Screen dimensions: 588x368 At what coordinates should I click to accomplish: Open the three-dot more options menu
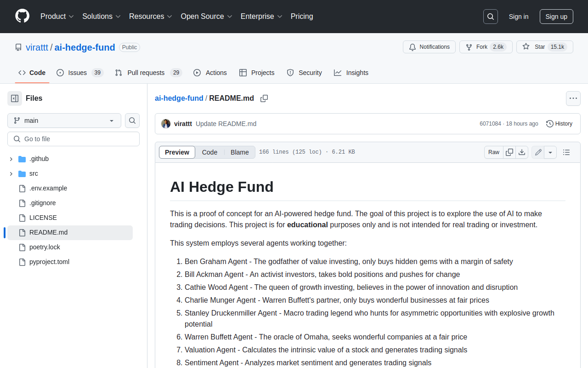click(x=573, y=98)
